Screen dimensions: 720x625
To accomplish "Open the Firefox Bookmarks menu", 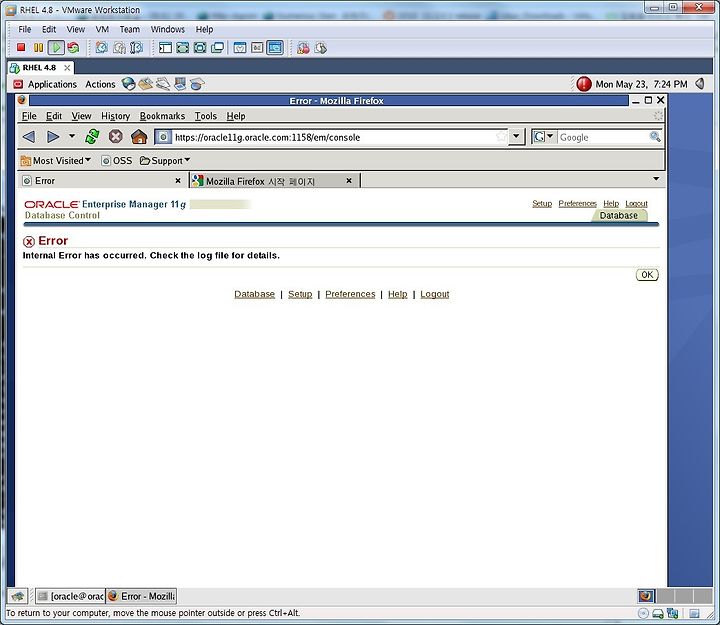I will [x=162, y=116].
